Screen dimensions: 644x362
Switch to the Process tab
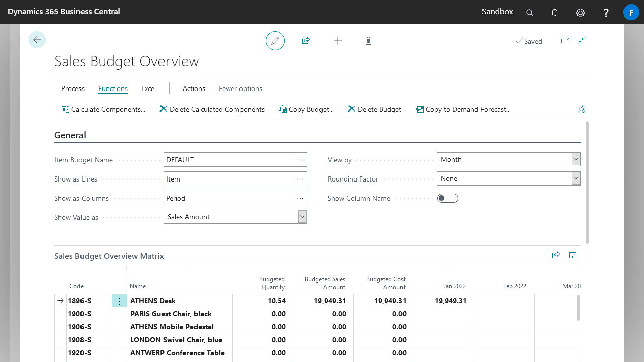coord(73,88)
